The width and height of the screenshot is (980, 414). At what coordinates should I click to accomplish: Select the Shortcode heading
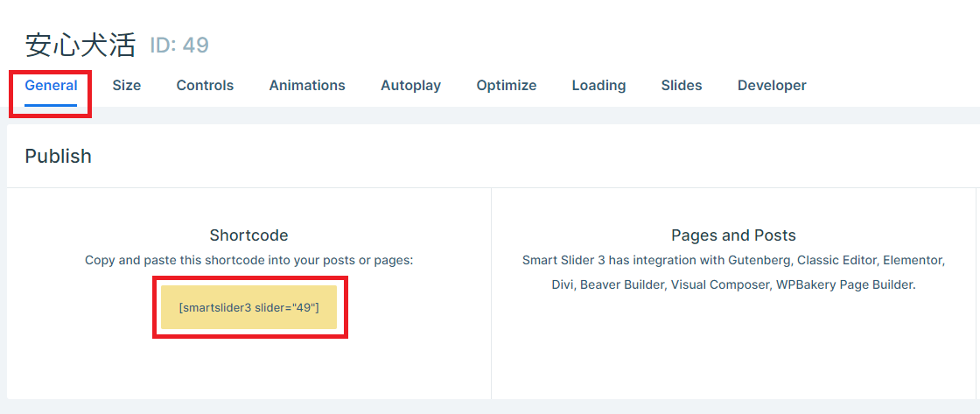click(x=248, y=235)
